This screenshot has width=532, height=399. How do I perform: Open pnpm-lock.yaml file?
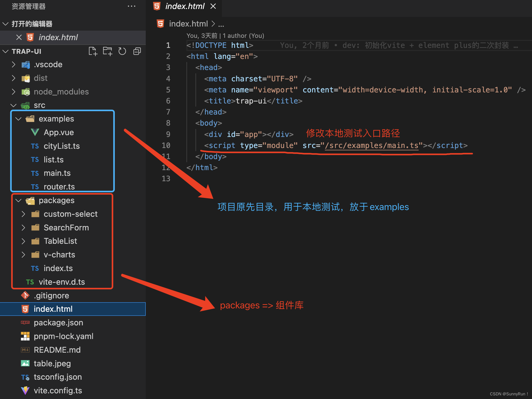(64, 336)
